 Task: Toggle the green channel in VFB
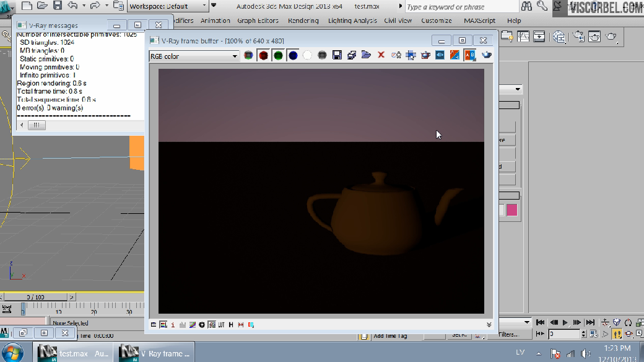pyautogui.click(x=278, y=55)
